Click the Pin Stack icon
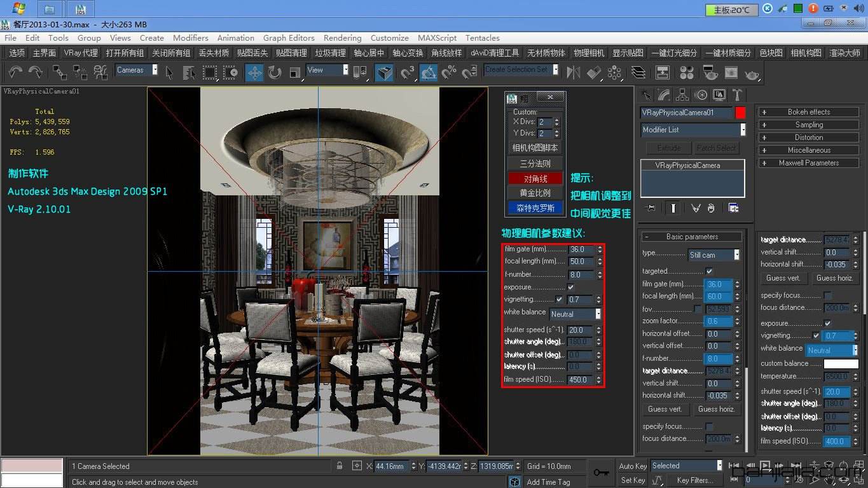 pos(651,208)
